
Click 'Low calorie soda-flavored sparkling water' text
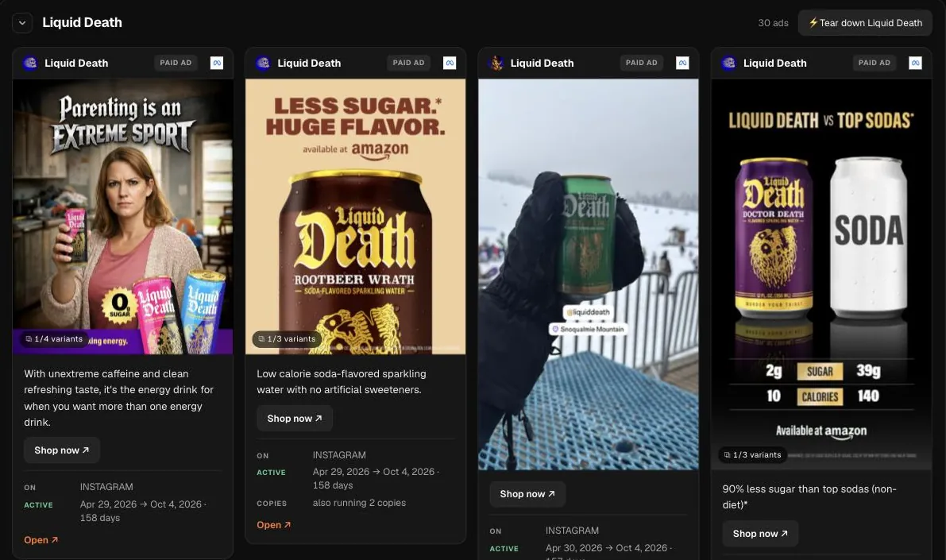(x=342, y=382)
